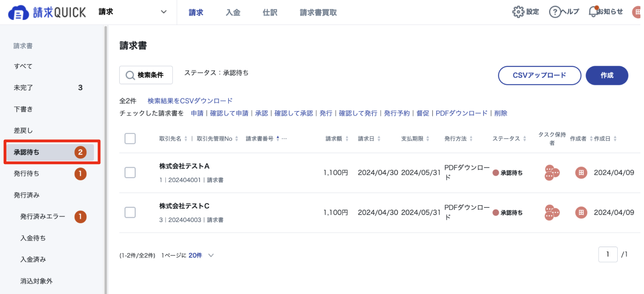Open settings via the gear icon
The width and height of the screenshot is (644, 294).
(x=518, y=12)
